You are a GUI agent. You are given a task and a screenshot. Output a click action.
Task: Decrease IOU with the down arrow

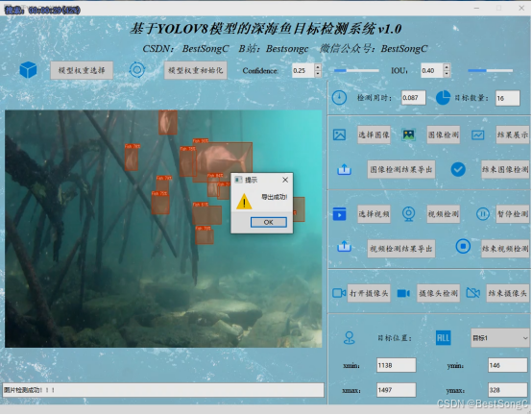447,74
